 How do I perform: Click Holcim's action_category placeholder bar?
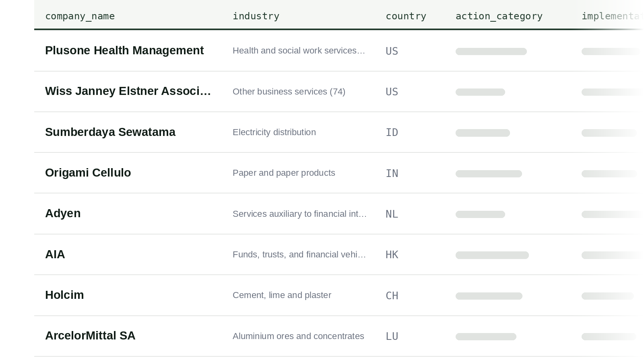click(x=489, y=296)
